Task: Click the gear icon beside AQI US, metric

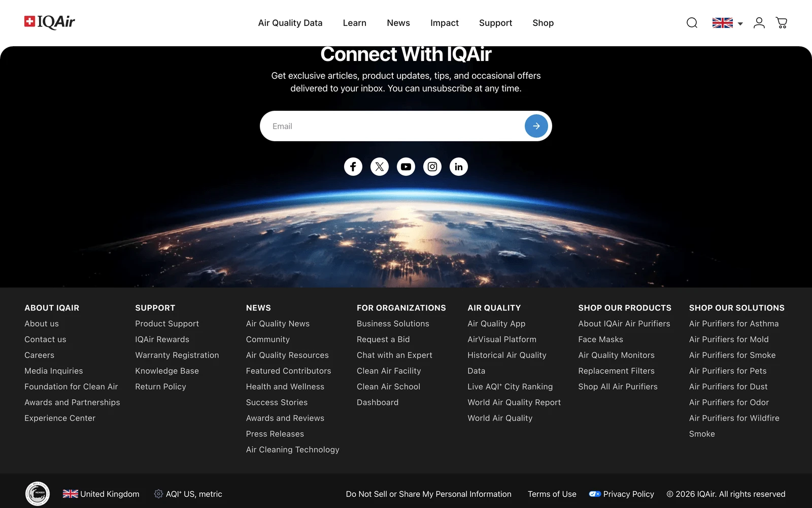Action: click(158, 494)
